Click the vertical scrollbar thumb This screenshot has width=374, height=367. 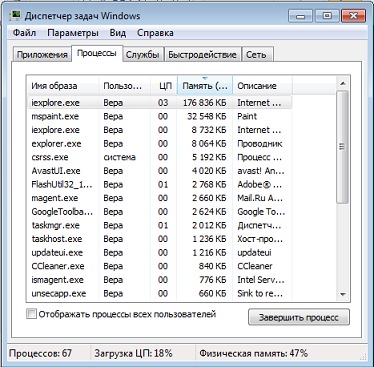pos(343,147)
